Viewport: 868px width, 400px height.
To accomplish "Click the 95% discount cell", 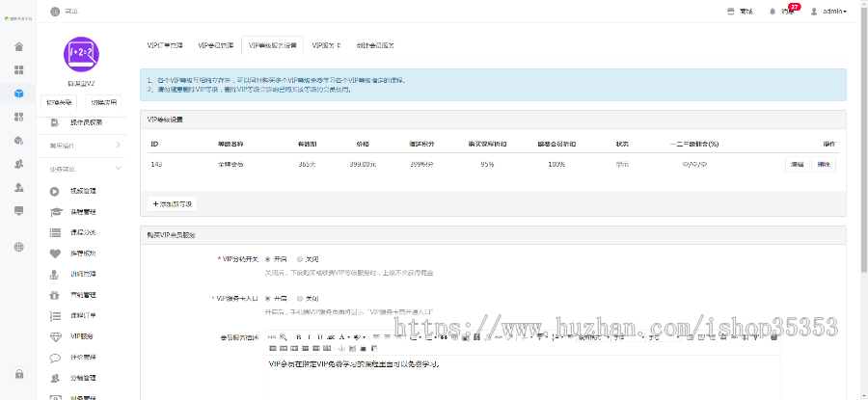I will (487, 164).
